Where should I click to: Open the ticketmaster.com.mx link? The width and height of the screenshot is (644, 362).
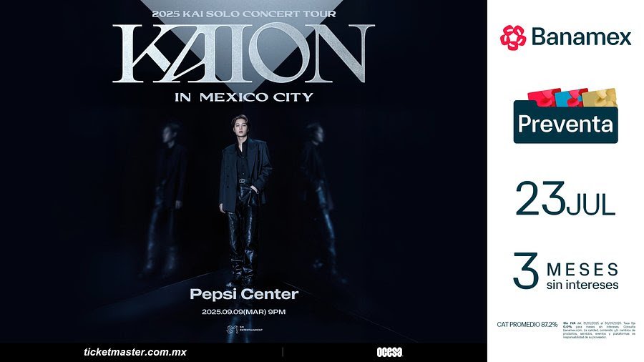pos(135,352)
